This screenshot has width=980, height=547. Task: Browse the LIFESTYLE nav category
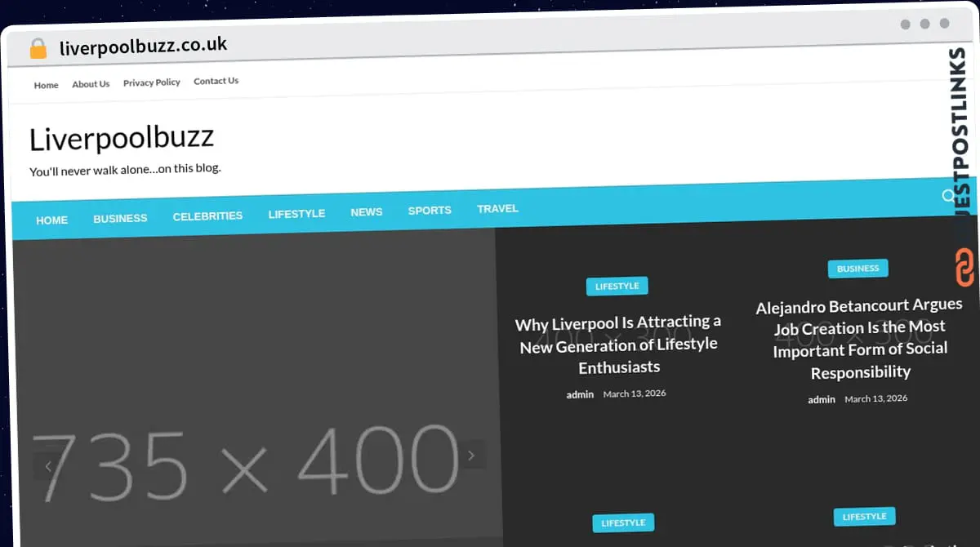pos(296,214)
